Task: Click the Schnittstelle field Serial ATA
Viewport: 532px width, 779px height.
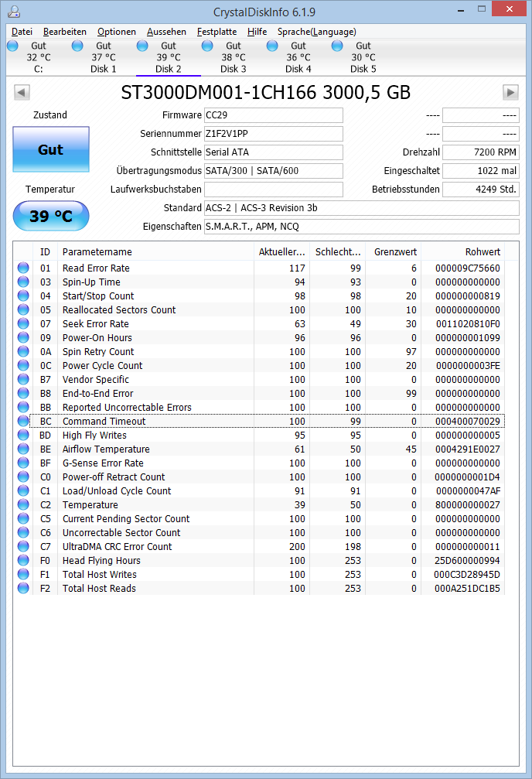Action: 274,152
